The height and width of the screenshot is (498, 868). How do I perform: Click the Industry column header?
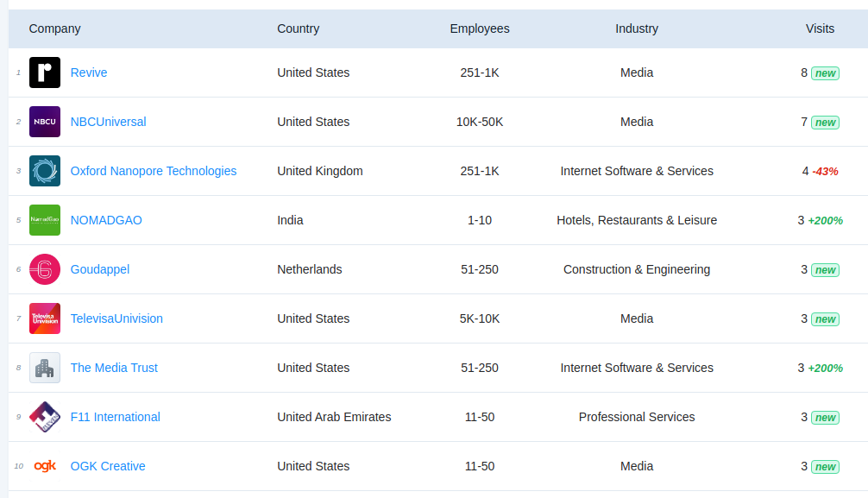coord(637,28)
